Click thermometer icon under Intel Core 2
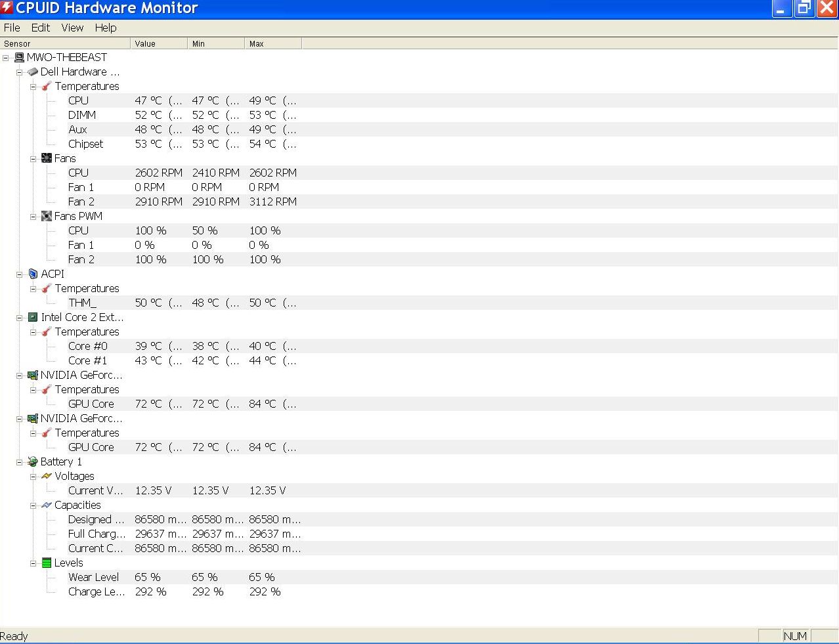Screen dimensions: 839x644 (x=47, y=332)
